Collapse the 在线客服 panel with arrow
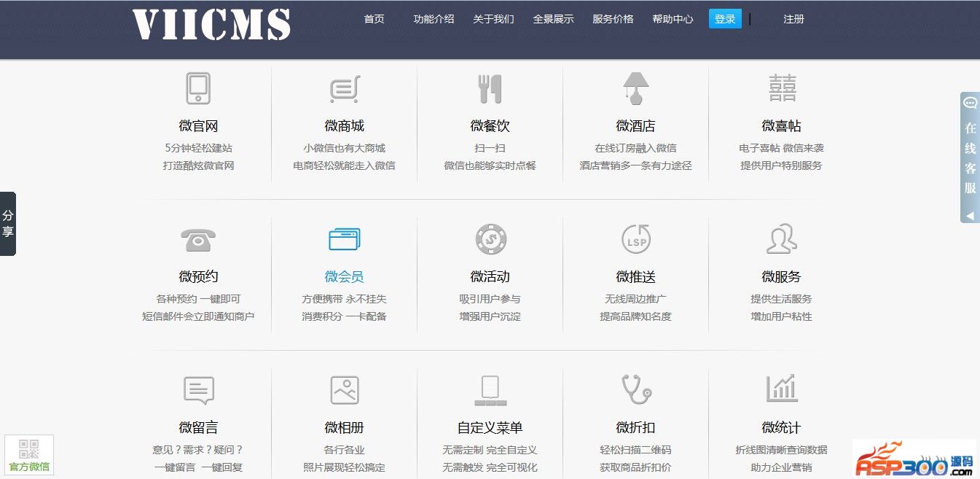The height and width of the screenshot is (479, 980). click(x=970, y=216)
